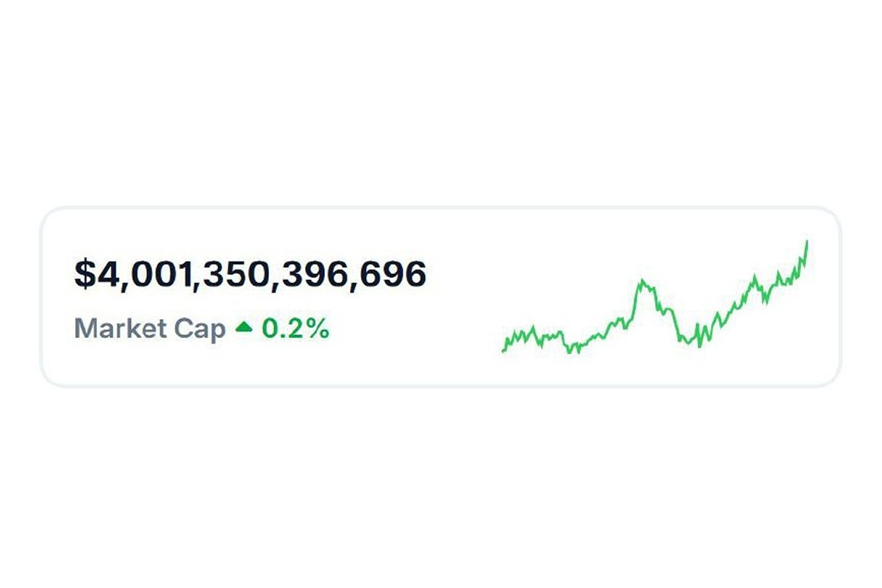This screenshot has height=588, width=882.
Task: Open the green sparkline trend chart
Action: (655, 297)
